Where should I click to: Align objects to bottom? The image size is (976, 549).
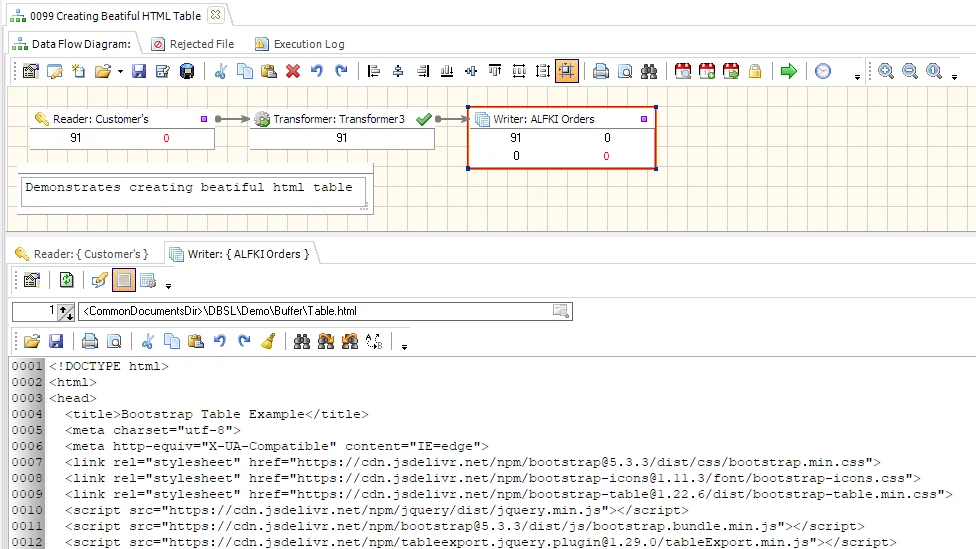[446, 71]
